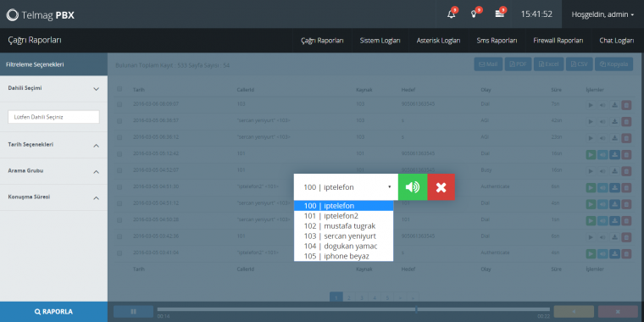This screenshot has height=322, width=644.
Task: Export the report as PDF
Action: click(x=519, y=64)
